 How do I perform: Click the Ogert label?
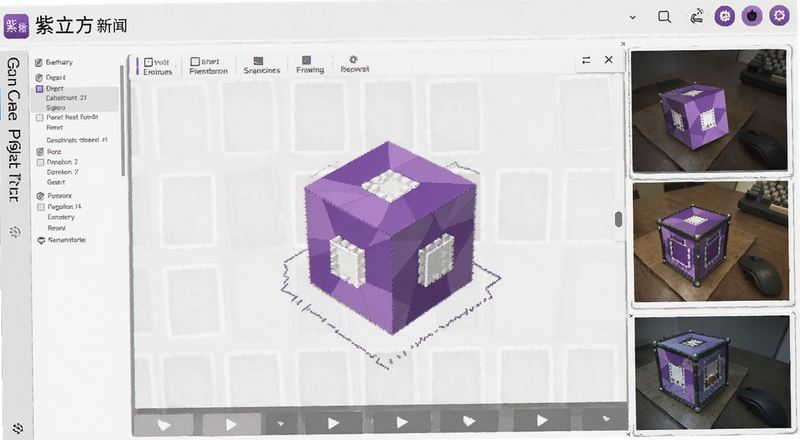[56, 78]
